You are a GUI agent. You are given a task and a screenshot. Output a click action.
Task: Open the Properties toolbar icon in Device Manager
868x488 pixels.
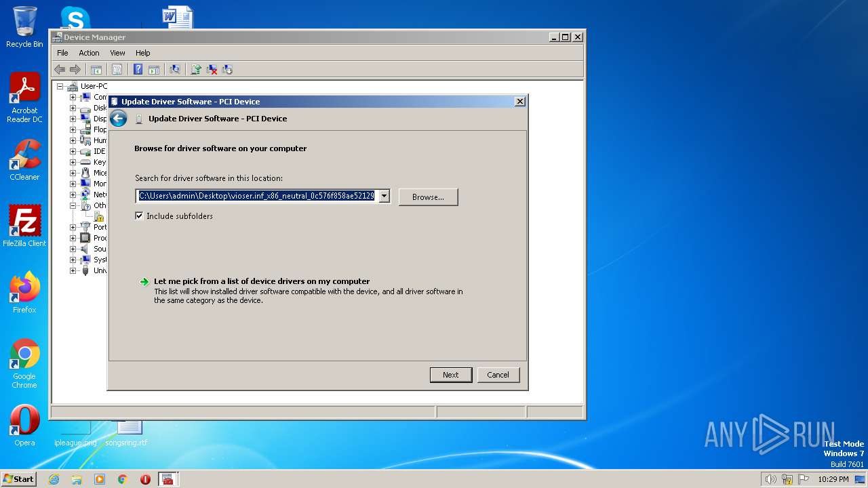pyautogui.click(x=117, y=69)
